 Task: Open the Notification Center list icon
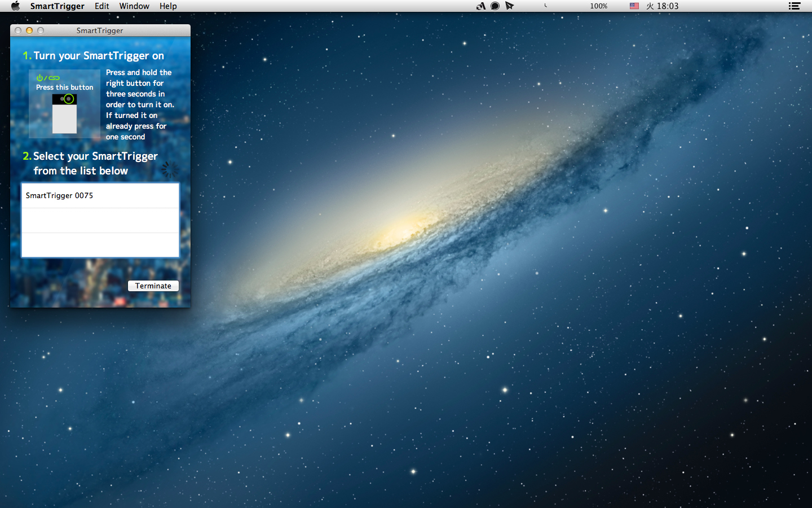tap(795, 6)
